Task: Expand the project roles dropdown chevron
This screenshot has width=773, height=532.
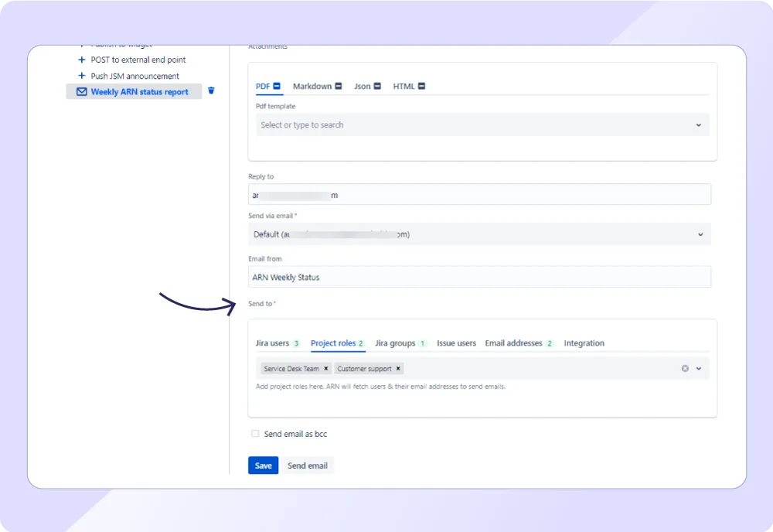Action: (x=699, y=368)
